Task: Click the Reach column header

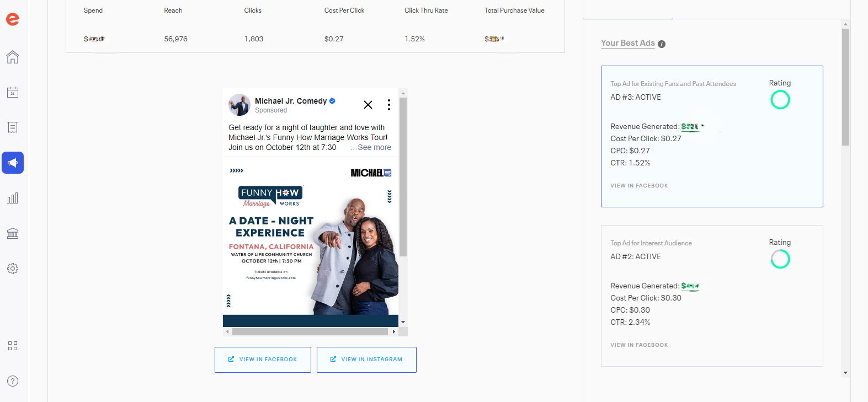Action: pyautogui.click(x=173, y=10)
